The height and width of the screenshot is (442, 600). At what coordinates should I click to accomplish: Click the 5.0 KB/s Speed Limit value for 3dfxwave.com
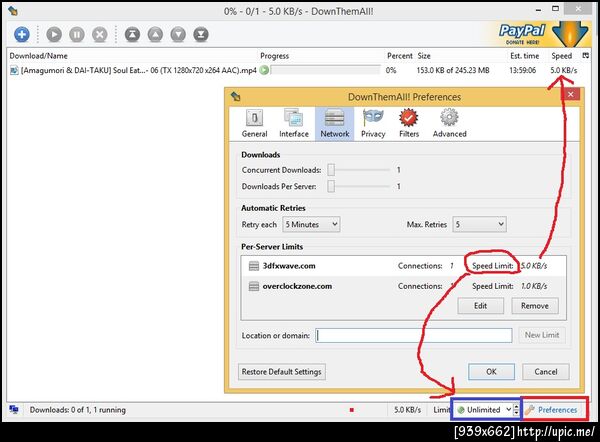coord(534,266)
